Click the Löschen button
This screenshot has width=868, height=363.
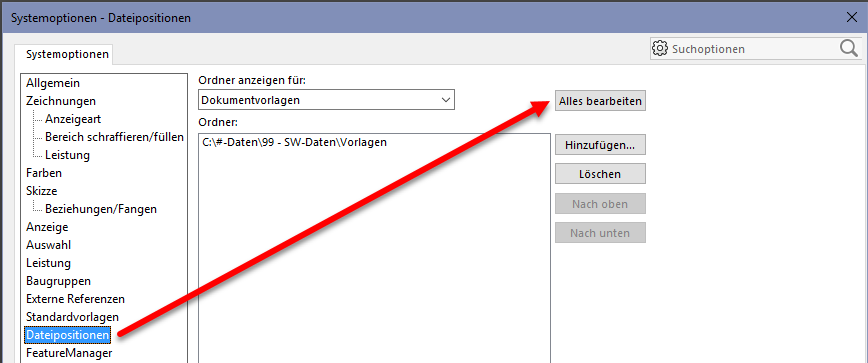click(x=601, y=174)
